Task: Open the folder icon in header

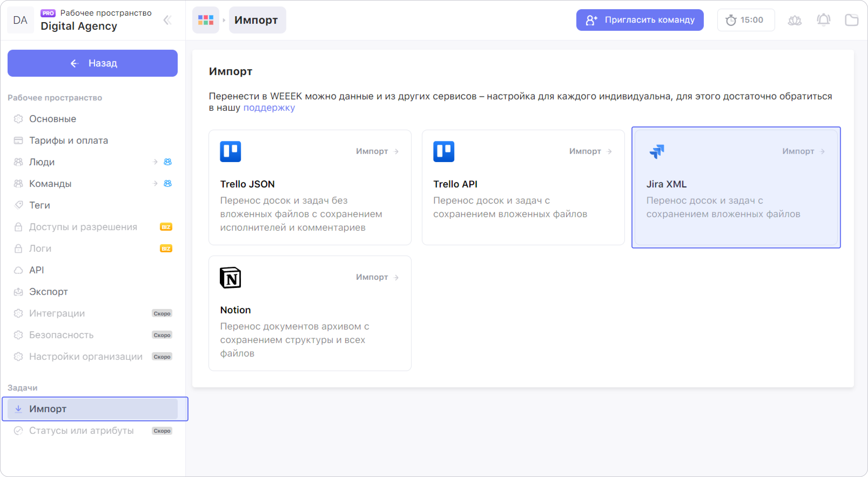Action: (x=851, y=20)
